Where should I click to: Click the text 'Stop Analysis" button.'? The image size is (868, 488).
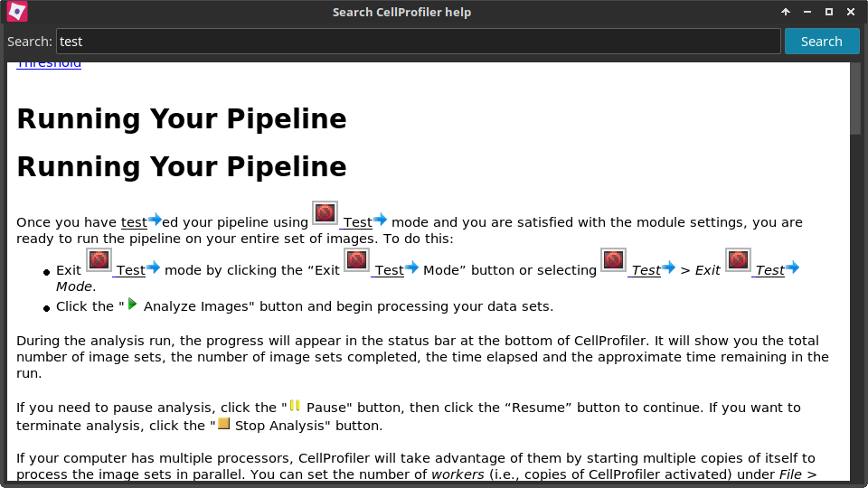309,426
